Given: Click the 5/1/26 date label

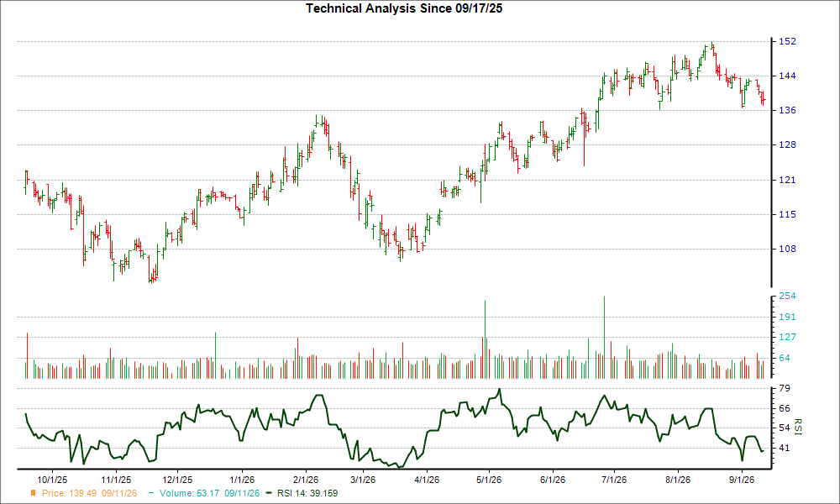Looking at the screenshot, I should pyautogui.click(x=489, y=480).
